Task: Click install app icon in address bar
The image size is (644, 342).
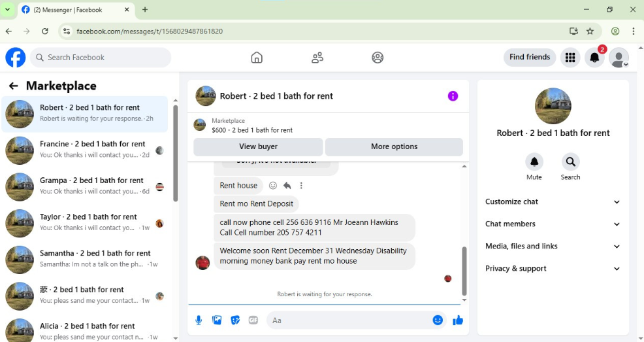Action: [573, 31]
